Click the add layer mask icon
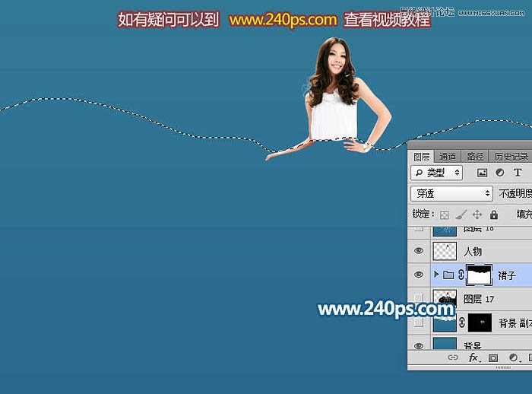The height and width of the screenshot is (394, 532). (x=492, y=357)
